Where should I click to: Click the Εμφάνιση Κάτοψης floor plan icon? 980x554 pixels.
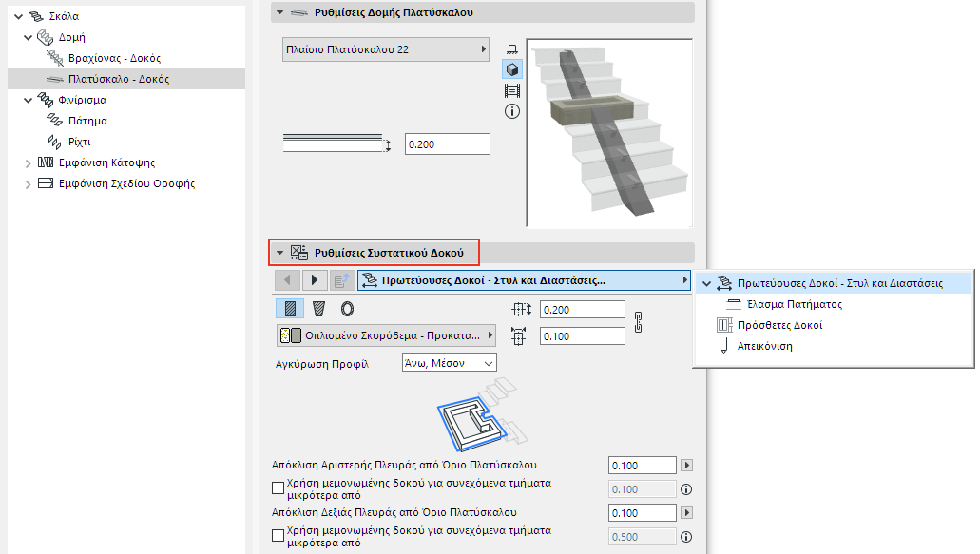pos(46,162)
